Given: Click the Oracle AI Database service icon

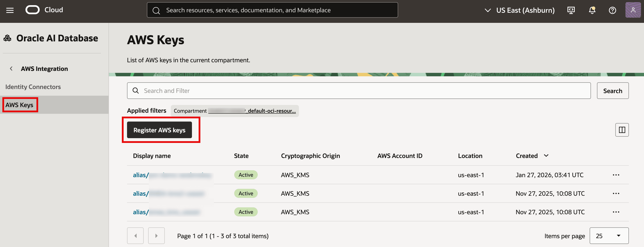Looking at the screenshot, I should pos(8,38).
